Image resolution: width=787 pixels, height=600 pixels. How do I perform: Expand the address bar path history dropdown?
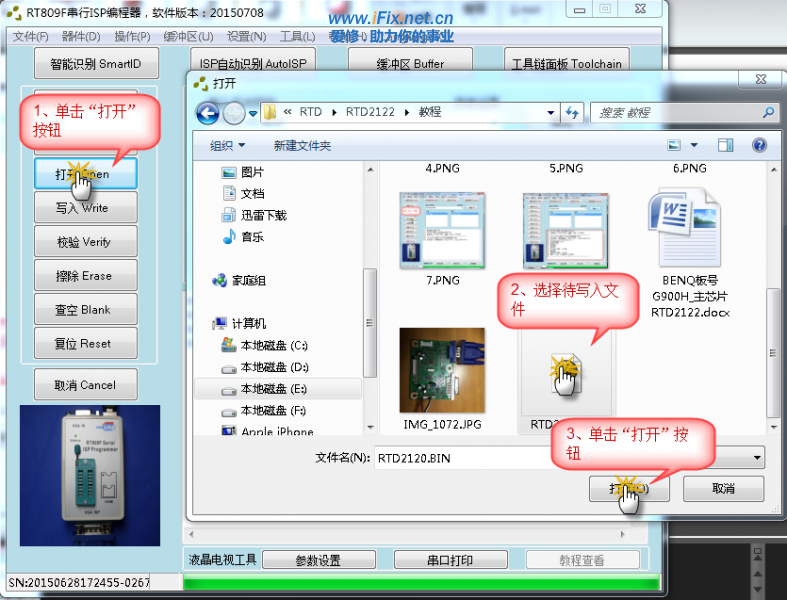click(551, 112)
